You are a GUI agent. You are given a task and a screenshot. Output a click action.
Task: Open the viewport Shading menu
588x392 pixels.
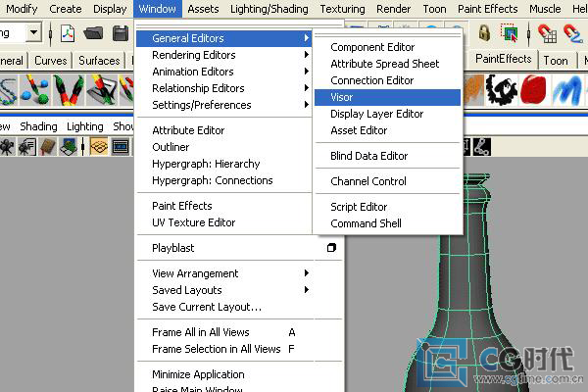click(38, 126)
